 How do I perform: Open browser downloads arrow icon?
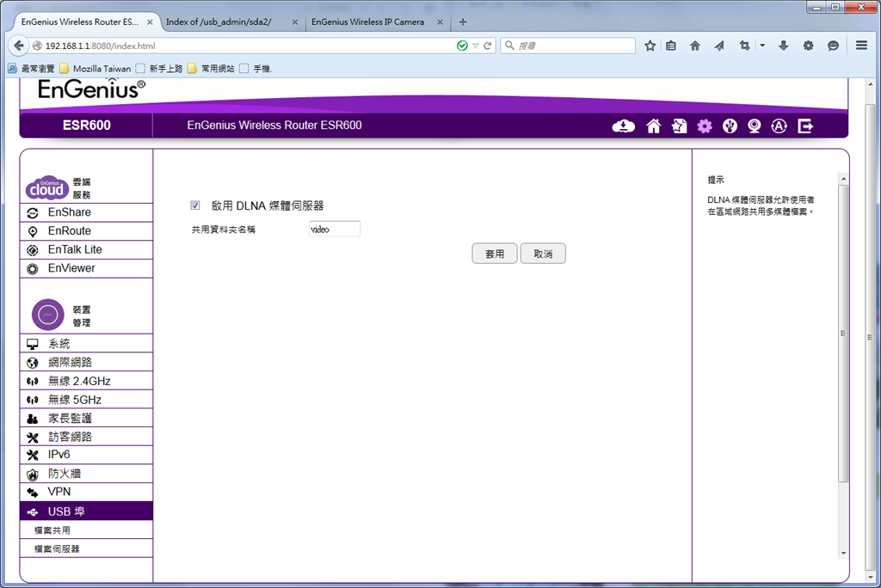(783, 46)
